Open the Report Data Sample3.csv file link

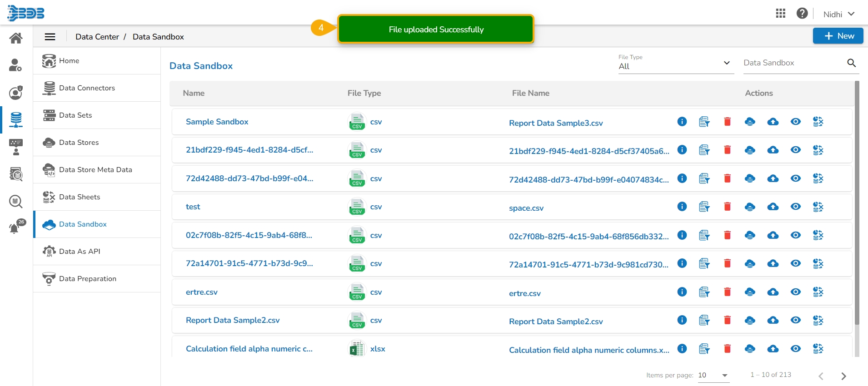[556, 123]
